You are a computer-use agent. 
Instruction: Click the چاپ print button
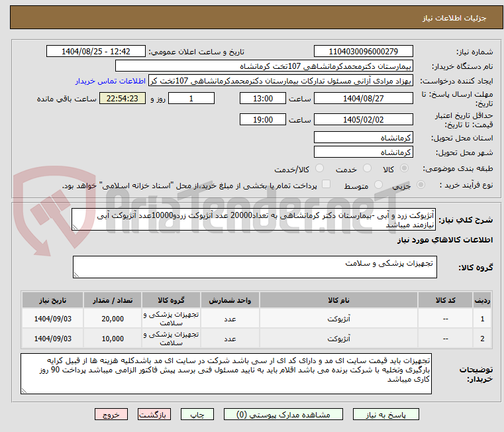[x=197, y=414]
